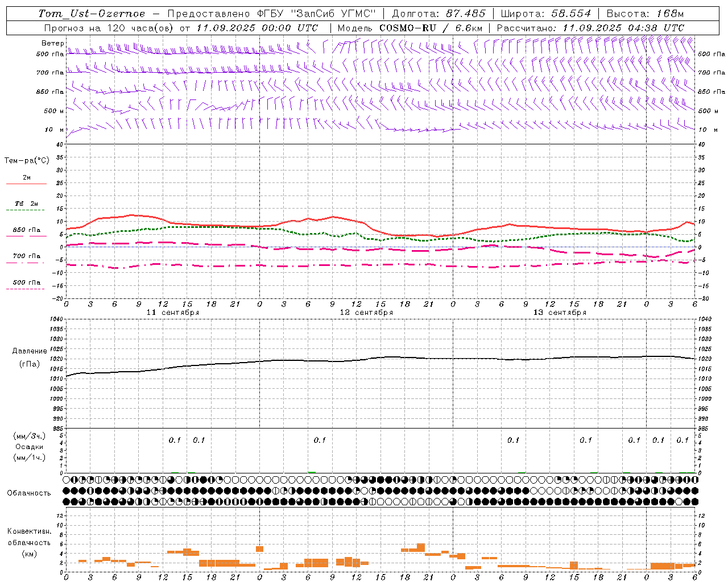Click the Прогноз на 120 часа(ов) text
Image resolution: width=728 pixels, height=582 pixels.
pos(109,28)
